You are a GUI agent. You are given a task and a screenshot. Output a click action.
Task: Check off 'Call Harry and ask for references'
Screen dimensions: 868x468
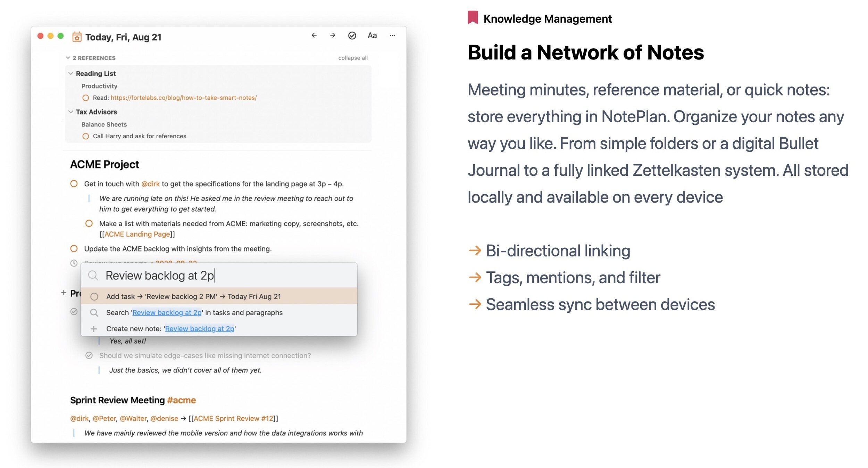point(86,136)
